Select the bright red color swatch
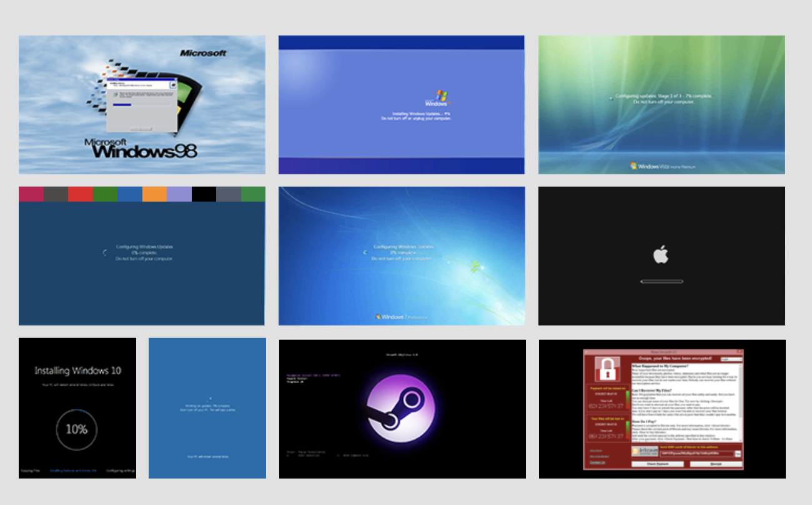 click(81, 194)
